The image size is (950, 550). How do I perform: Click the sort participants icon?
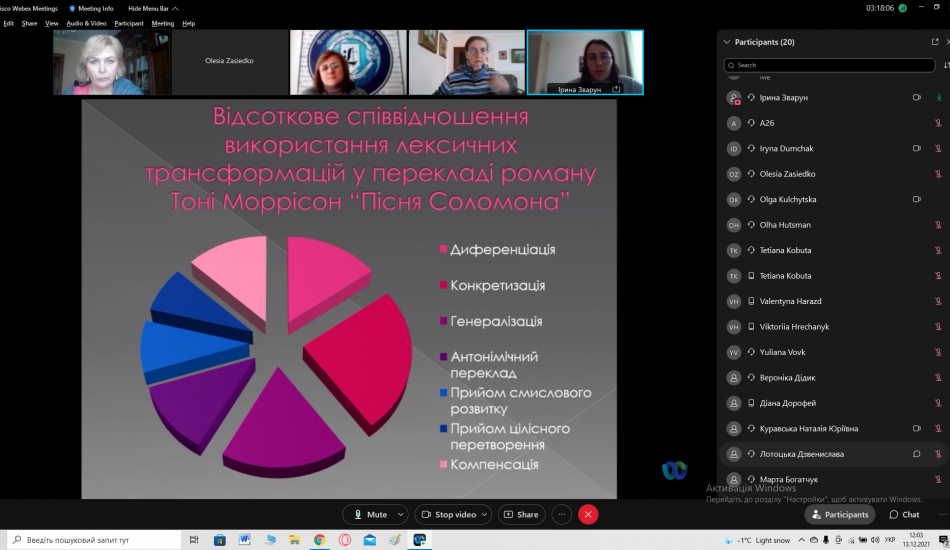[946, 65]
